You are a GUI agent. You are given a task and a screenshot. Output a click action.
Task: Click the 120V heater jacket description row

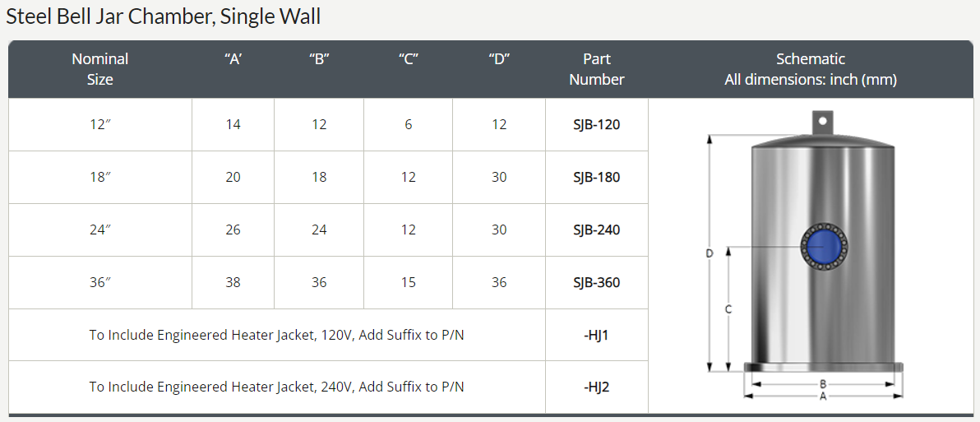tap(277, 335)
